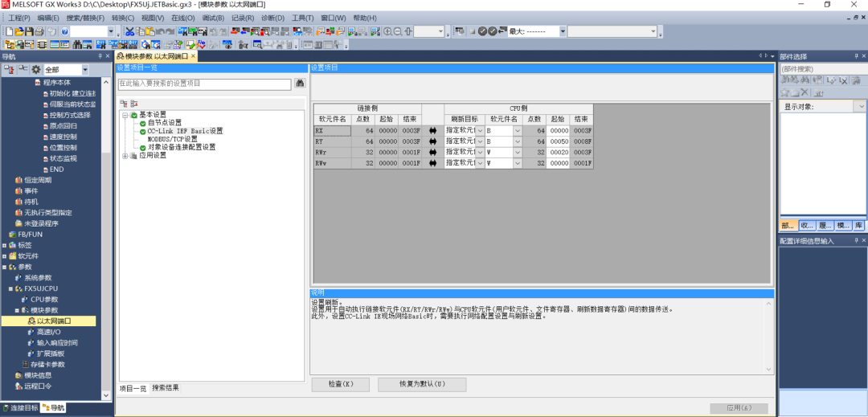Image resolution: width=868 pixels, height=417 pixels.
Task: Click the project navigation icon in second toolbar
Action: click(x=10, y=44)
